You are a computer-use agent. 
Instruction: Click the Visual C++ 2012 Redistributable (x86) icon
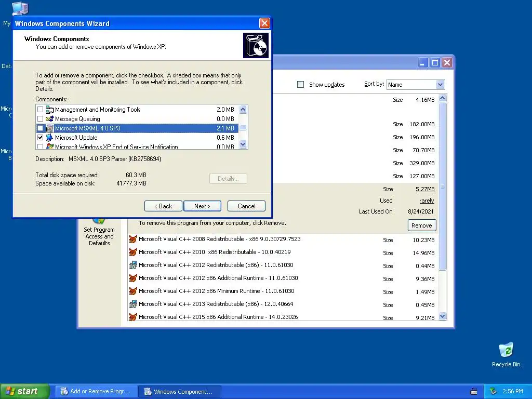[x=133, y=265]
